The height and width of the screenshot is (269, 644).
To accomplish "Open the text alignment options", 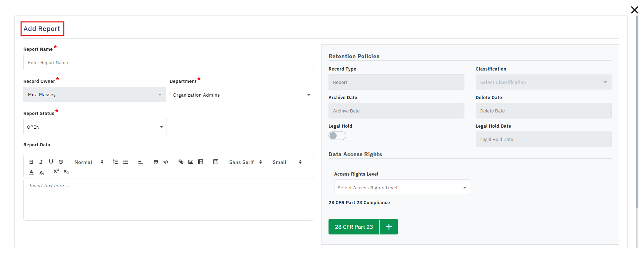I will (140, 163).
